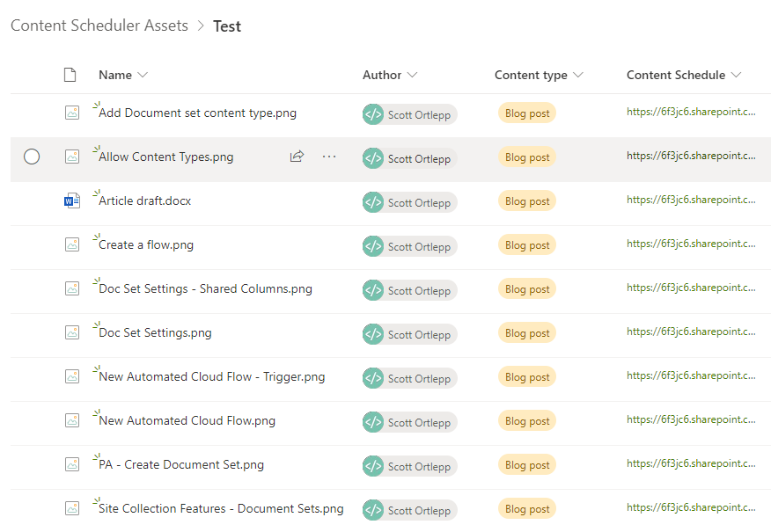Click Blog post tag in Create a flow.png row
The image size is (771, 532).
(x=527, y=245)
